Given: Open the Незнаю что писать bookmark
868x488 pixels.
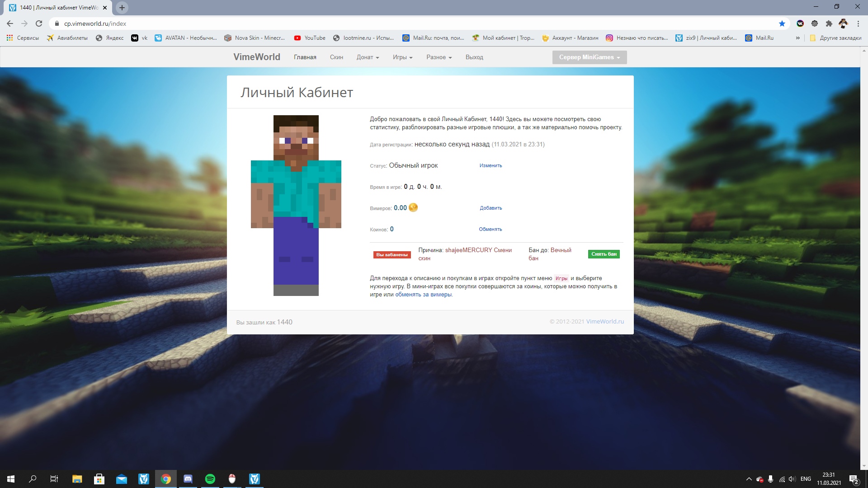Looking at the screenshot, I should point(637,38).
